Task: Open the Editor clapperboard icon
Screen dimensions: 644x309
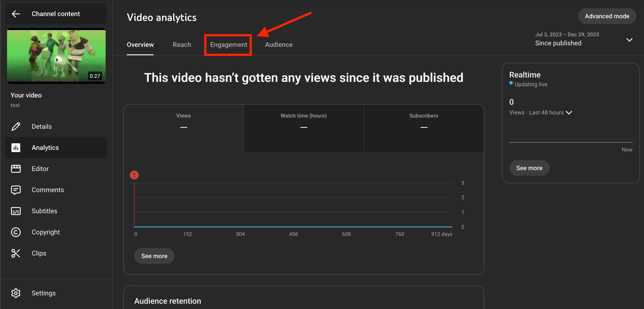Action: tap(16, 169)
